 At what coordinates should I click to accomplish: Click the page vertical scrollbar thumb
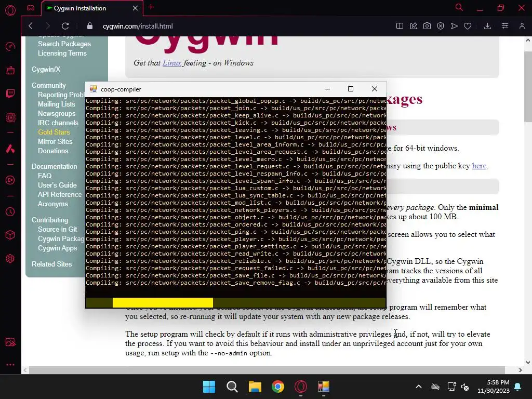528,87
